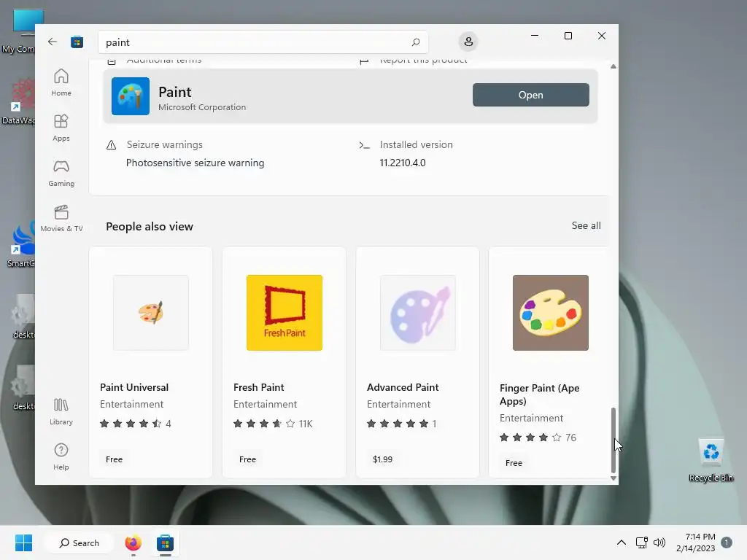Image resolution: width=747 pixels, height=560 pixels.
Task: Click Free label under Finger Paint
Action: click(x=514, y=463)
